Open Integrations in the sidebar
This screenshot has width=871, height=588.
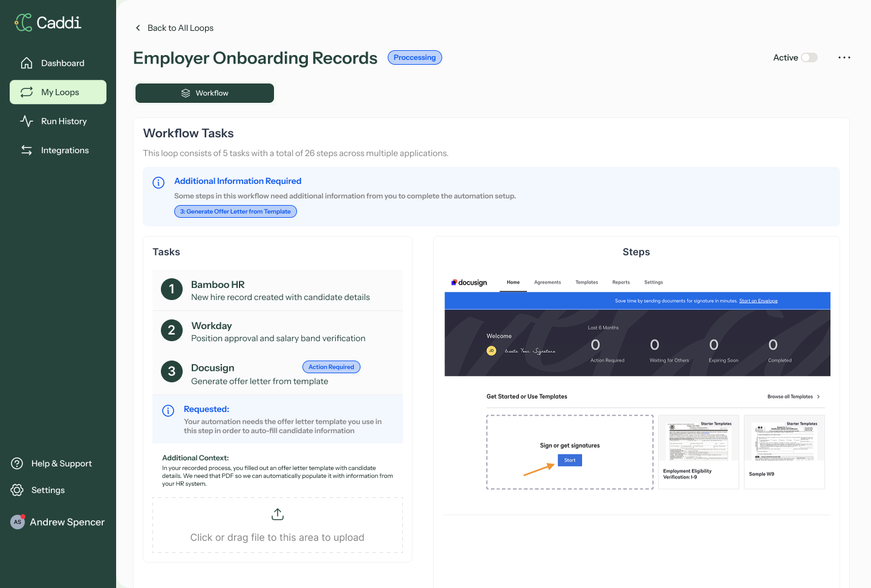[x=58, y=150]
